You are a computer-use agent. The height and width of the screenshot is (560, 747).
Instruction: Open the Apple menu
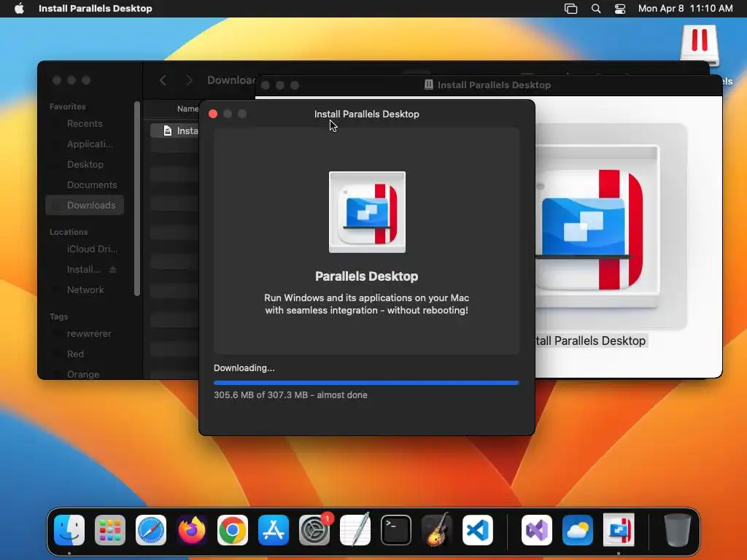[19, 9]
